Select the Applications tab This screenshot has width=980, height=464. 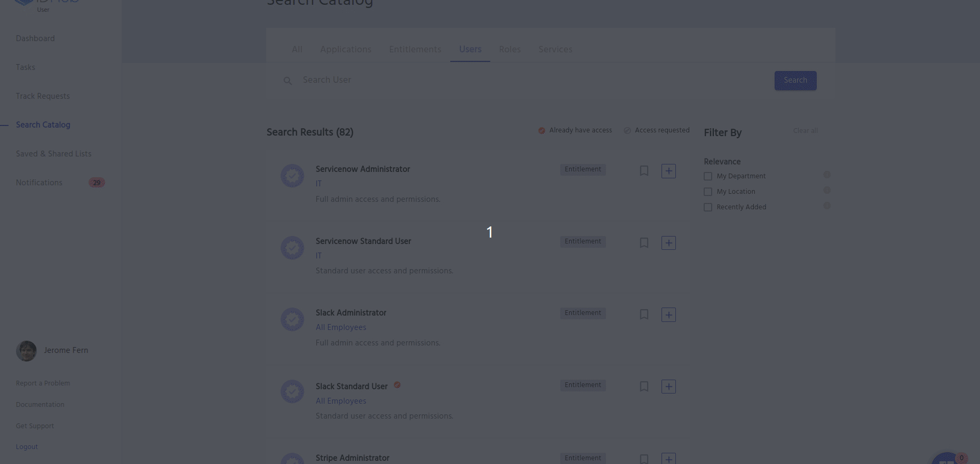pyautogui.click(x=345, y=49)
